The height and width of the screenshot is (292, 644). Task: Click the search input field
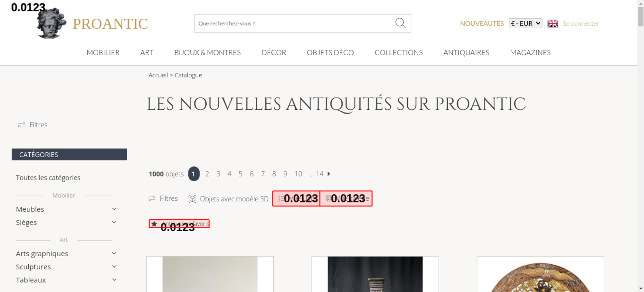[295, 23]
